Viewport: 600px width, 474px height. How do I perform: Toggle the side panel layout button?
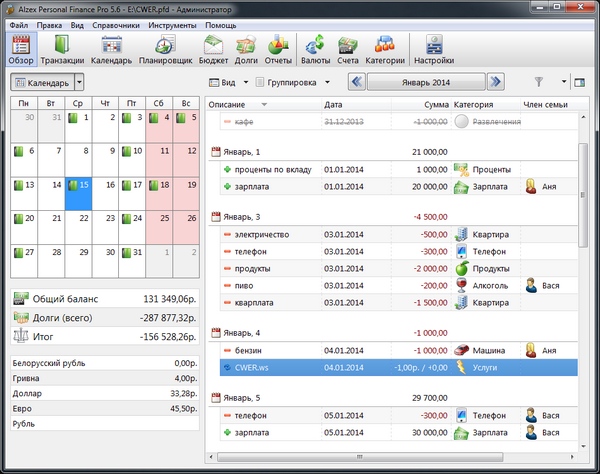point(578,82)
